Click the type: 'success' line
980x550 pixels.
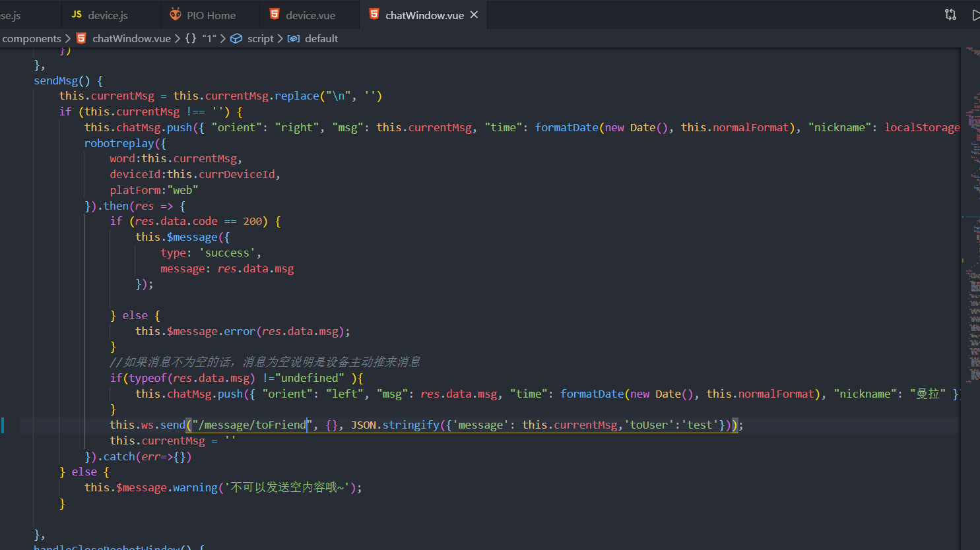coord(211,253)
